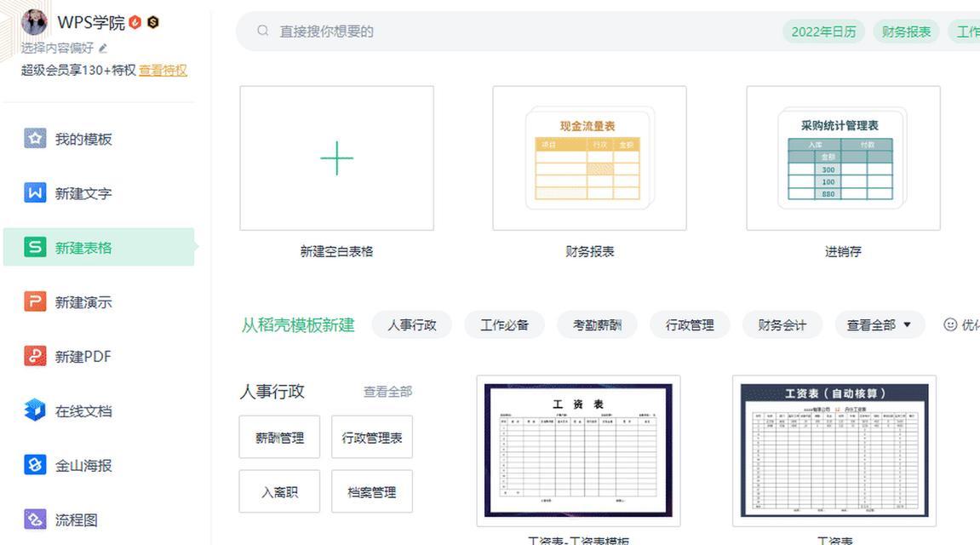This screenshot has width=980, height=545.
Task: Open the 工资表（自动核算）template thumbnail
Action: 834,450
